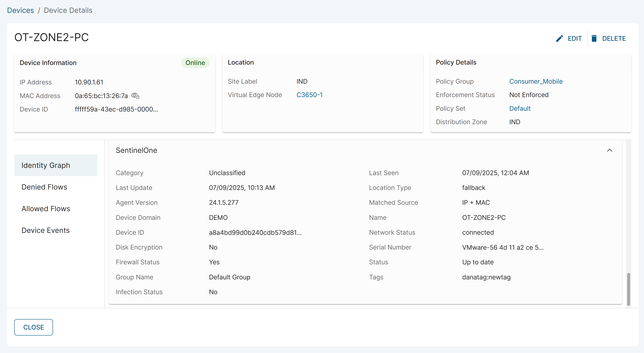Screen dimensions: 644x353
Task: Click the DELETE text label
Action: pyautogui.click(x=614, y=39)
